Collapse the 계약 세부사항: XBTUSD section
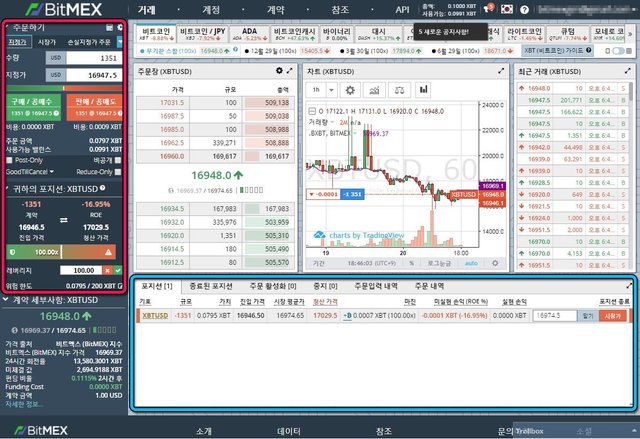The image size is (640, 439). click(x=6, y=300)
